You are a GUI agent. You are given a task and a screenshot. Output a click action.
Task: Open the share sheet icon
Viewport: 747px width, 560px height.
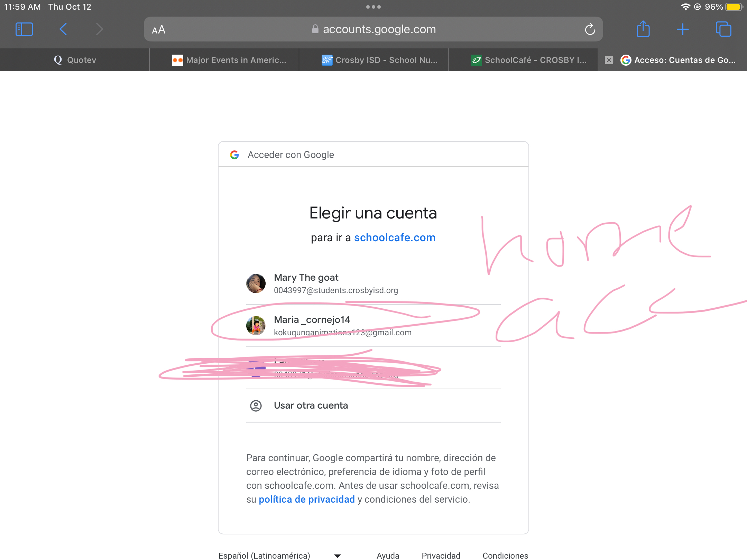point(643,29)
